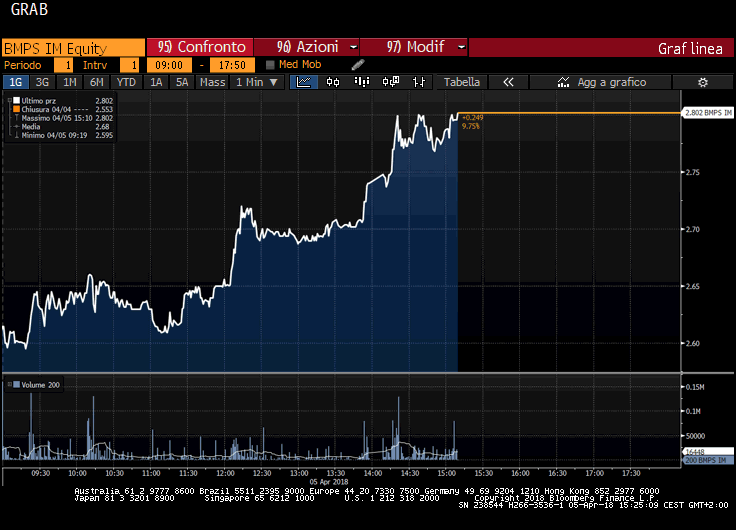This screenshot has width=736, height=530.
Task: Click the Minimo low marker icon in legend
Action: pyautogui.click(x=17, y=135)
